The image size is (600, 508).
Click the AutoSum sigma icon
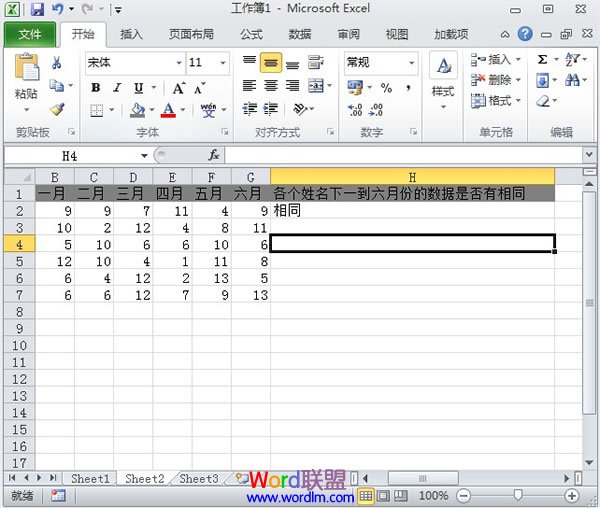coord(543,60)
